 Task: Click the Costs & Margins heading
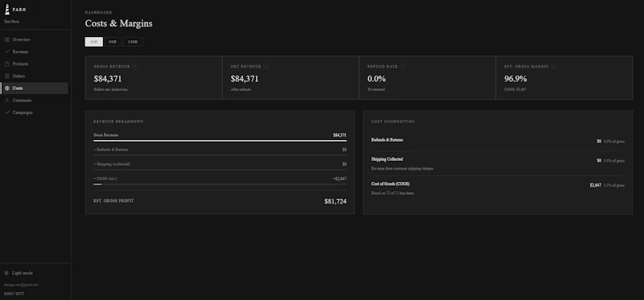tap(118, 23)
